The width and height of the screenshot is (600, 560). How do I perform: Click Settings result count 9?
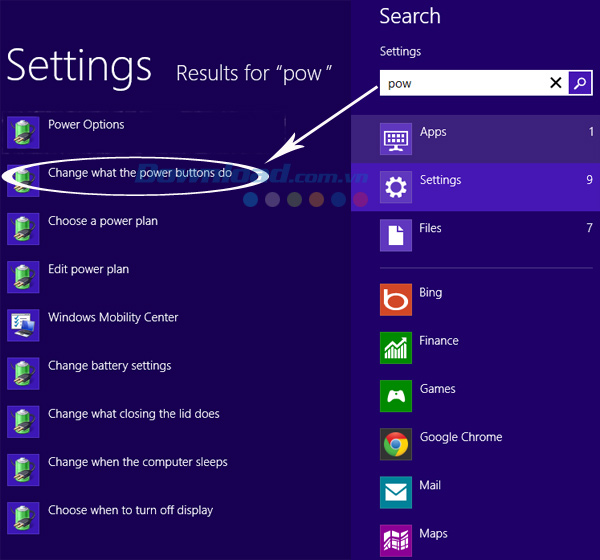pyautogui.click(x=589, y=180)
